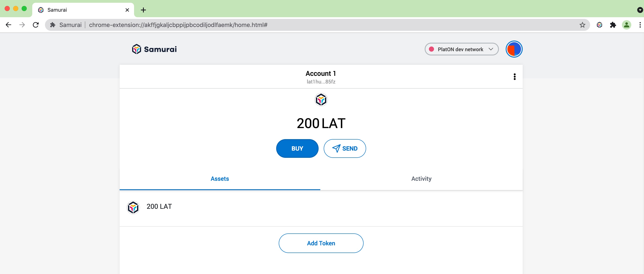Expand the tab search arrow button

pos(640,10)
